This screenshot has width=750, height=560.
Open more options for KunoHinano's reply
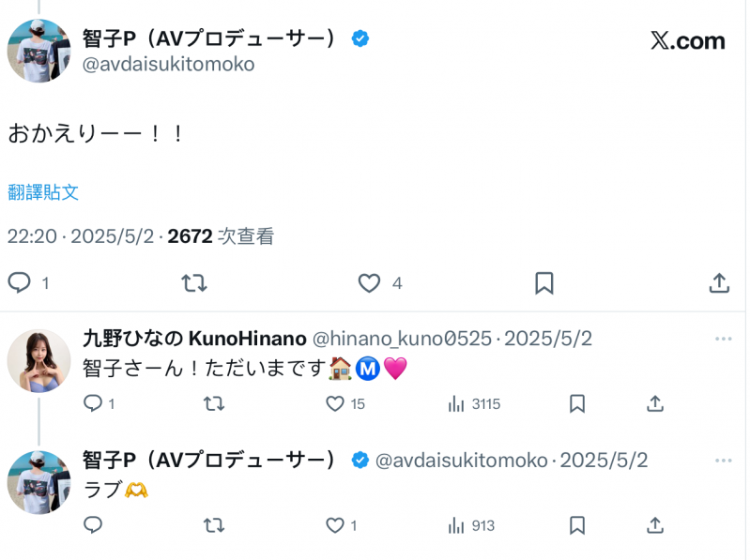[723, 339]
